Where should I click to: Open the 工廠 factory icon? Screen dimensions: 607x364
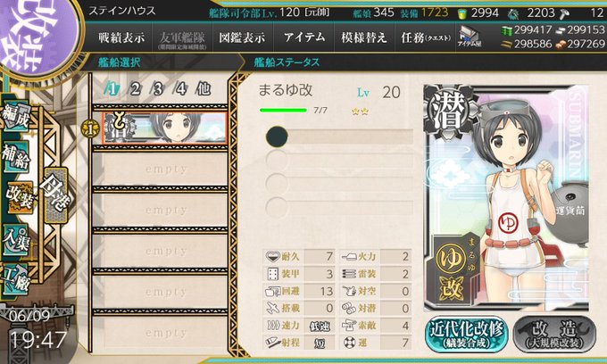[x=16, y=279]
